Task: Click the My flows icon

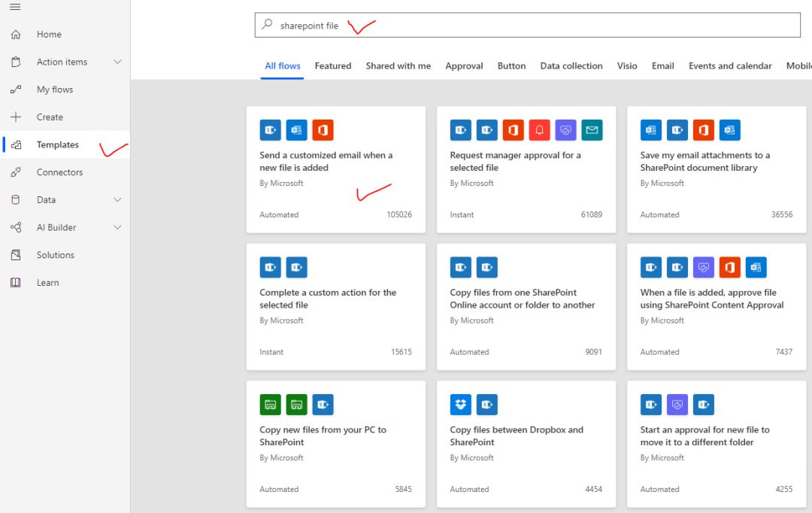Action: (16, 89)
